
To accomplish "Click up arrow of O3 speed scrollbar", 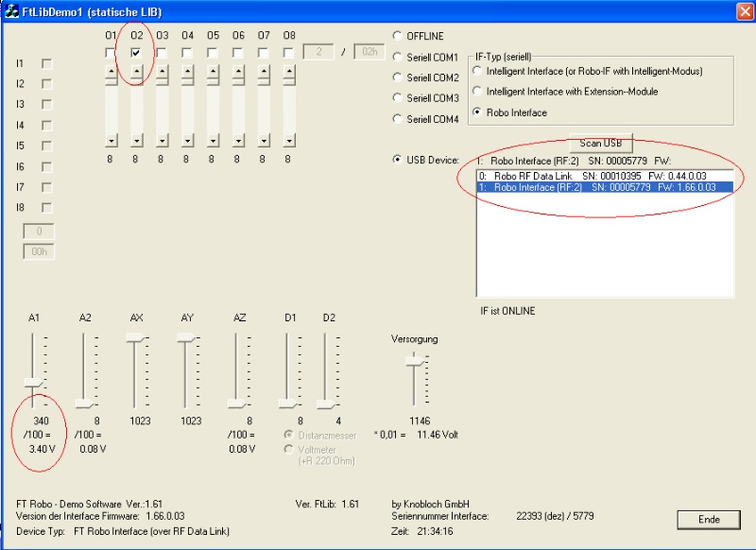I will [x=163, y=72].
